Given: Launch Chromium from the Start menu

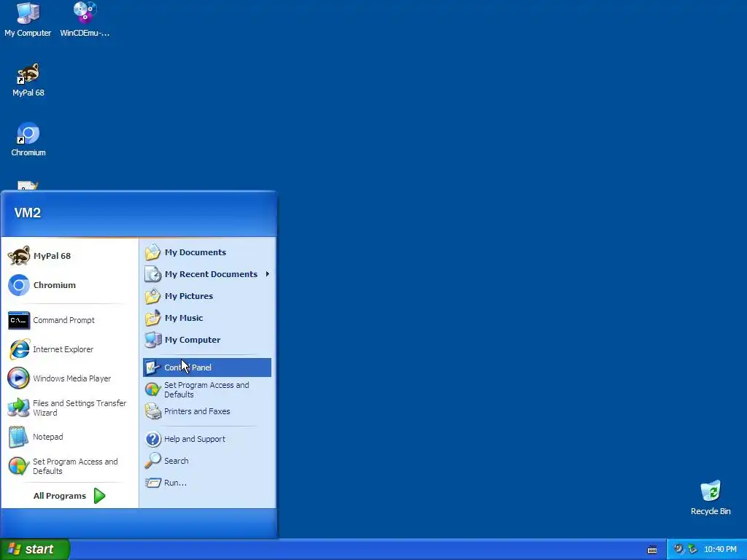Looking at the screenshot, I should 69,285.
